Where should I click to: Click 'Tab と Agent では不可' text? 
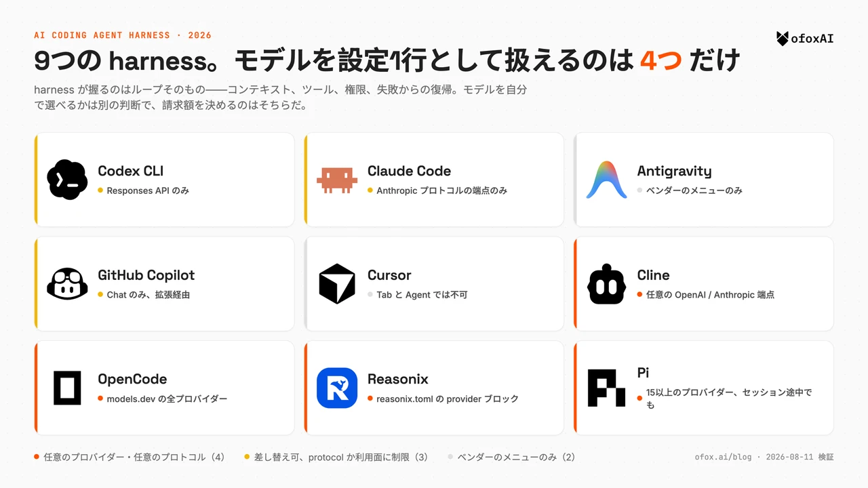[x=422, y=295]
